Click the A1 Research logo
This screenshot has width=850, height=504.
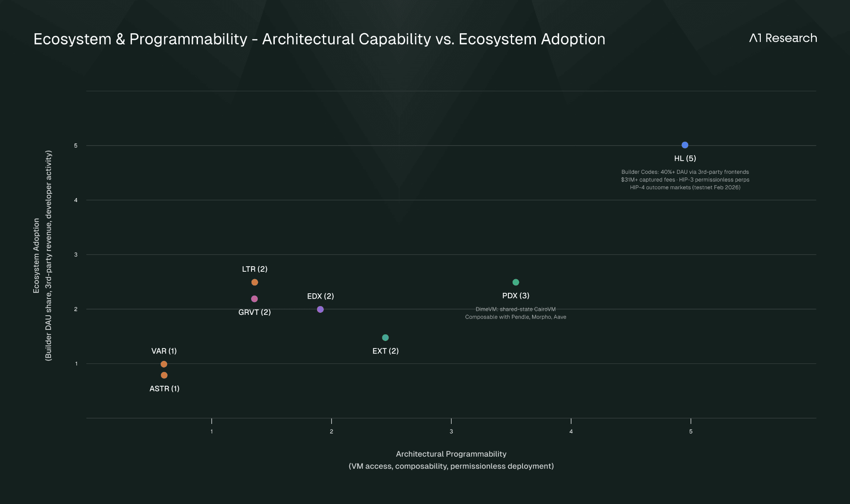(x=783, y=38)
